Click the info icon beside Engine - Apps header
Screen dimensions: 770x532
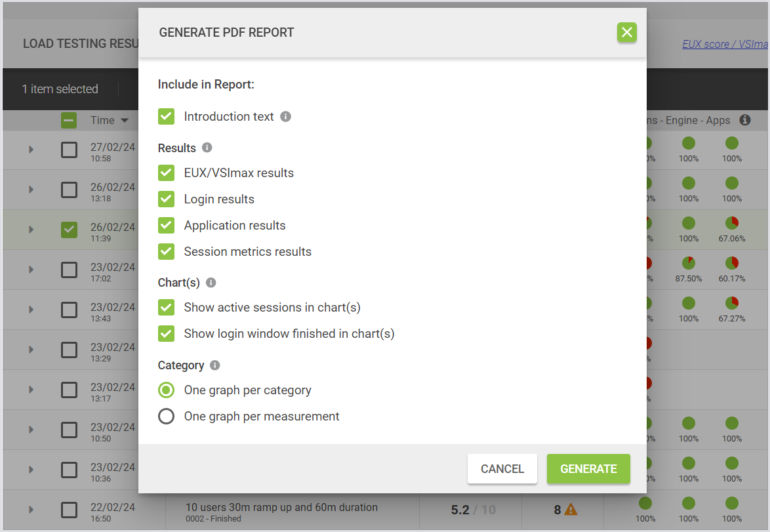744,120
